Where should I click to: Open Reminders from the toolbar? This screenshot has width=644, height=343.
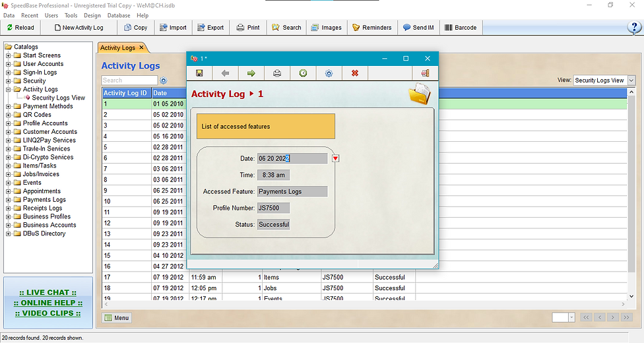(371, 28)
